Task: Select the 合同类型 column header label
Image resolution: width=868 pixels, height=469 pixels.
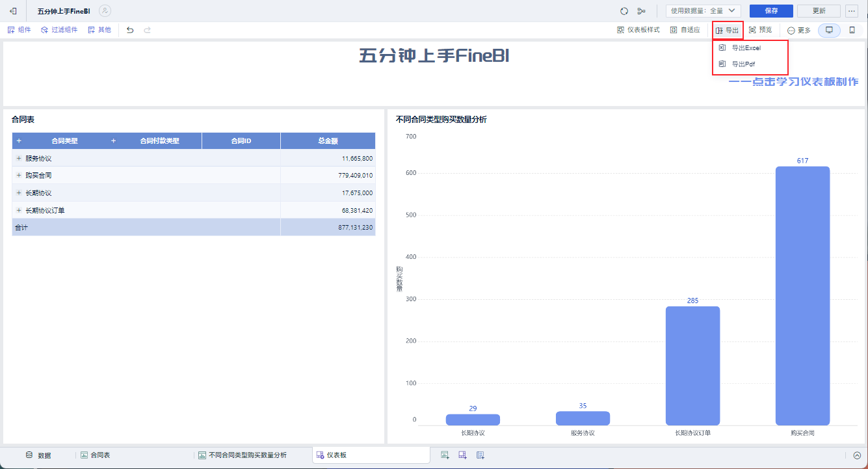Action: (x=64, y=141)
